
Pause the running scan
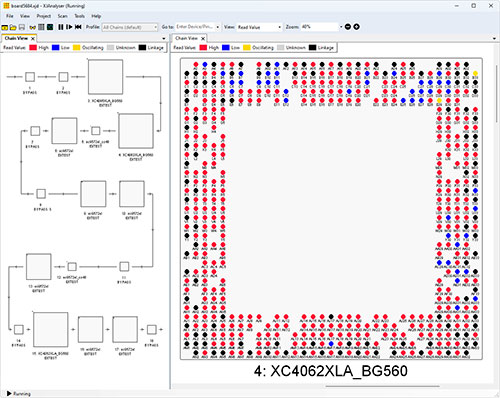61,27
